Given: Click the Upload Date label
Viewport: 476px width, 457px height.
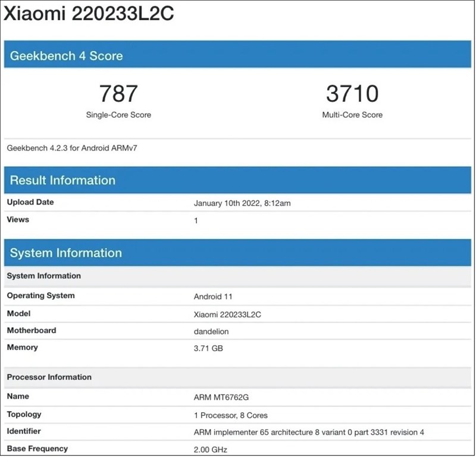Looking at the screenshot, I should [30, 202].
